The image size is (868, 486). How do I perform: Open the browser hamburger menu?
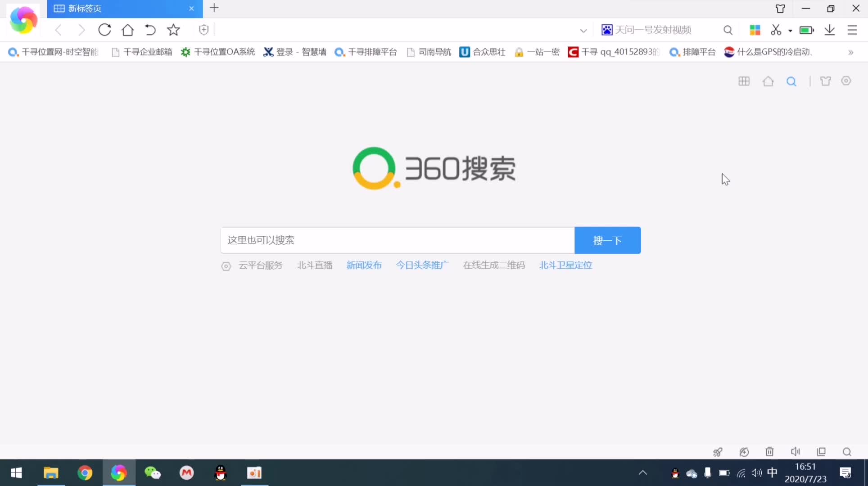coord(852,30)
